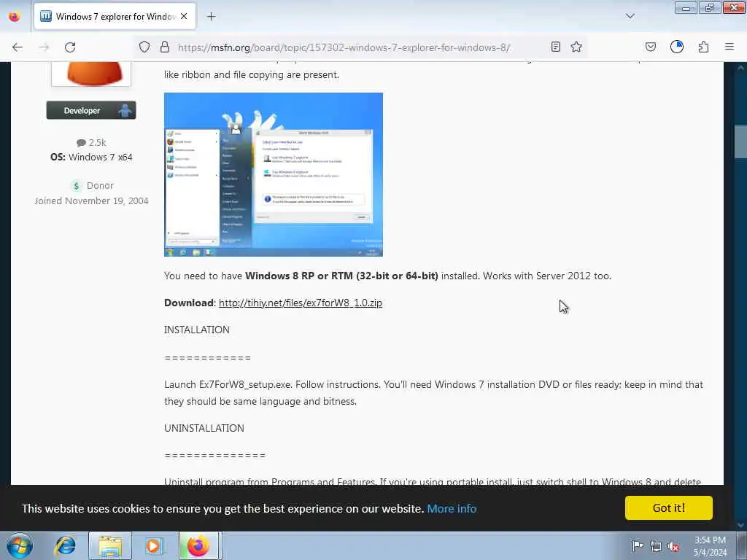Click the muted volume tray icon
This screenshot has height=560, width=747.
tap(673, 546)
